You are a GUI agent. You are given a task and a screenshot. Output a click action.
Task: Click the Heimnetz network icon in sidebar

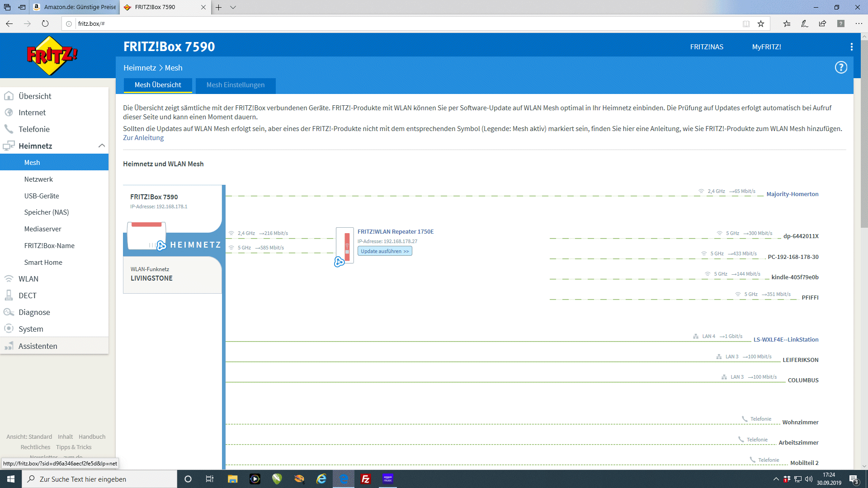coord(9,146)
